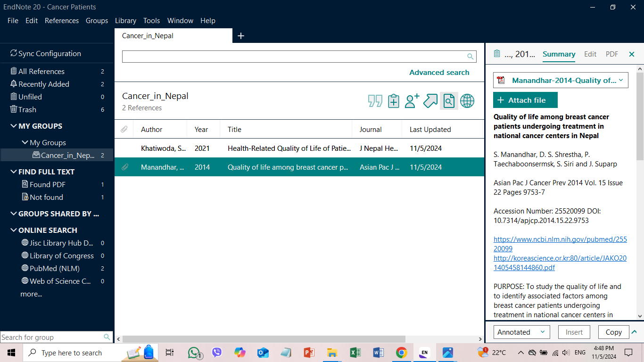Click the Cancer_in_Nepal library tab
This screenshot has width=644, height=362.
click(173, 36)
